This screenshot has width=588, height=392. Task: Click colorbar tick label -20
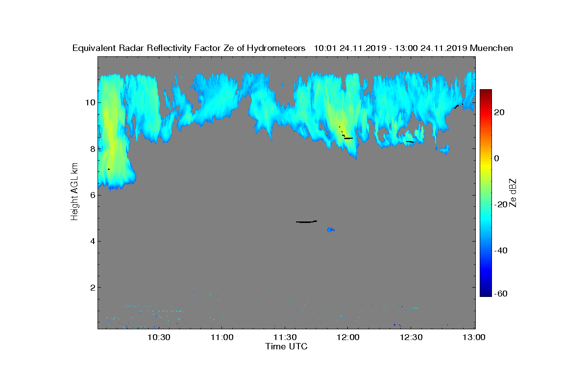500,204
